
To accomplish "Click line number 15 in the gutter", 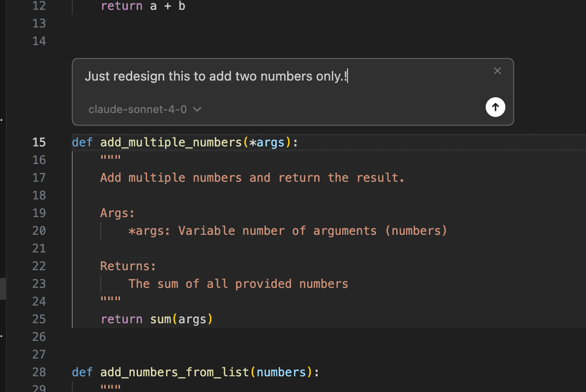I will (x=39, y=142).
